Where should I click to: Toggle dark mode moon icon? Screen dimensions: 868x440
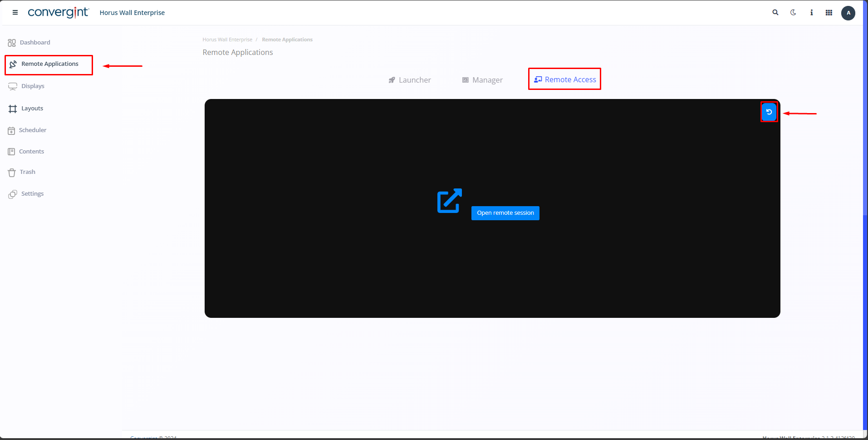tap(793, 13)
